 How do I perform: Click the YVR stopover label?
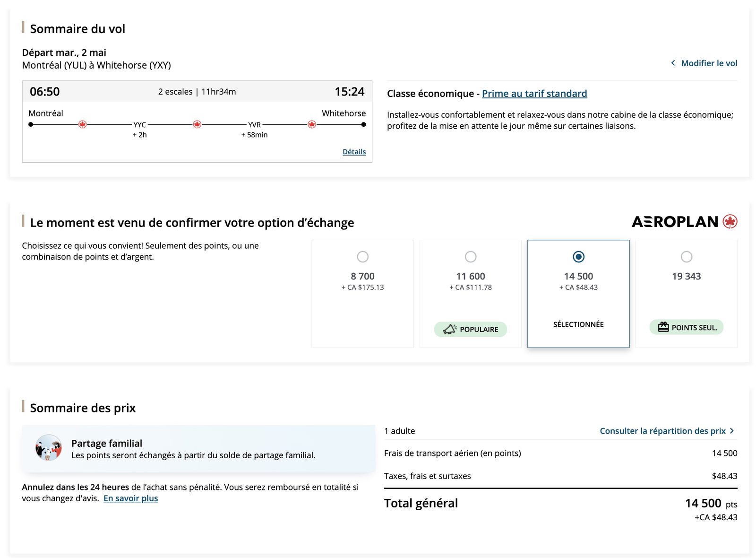pyautogui.click(x=255, y=125)
